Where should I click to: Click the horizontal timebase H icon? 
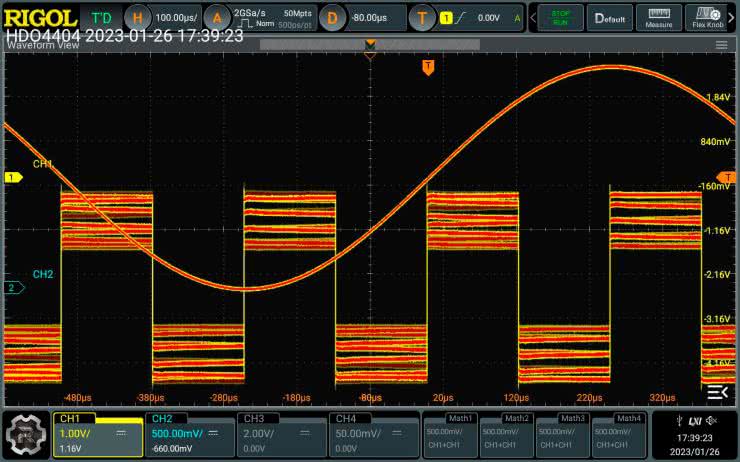tap(139, 18)
